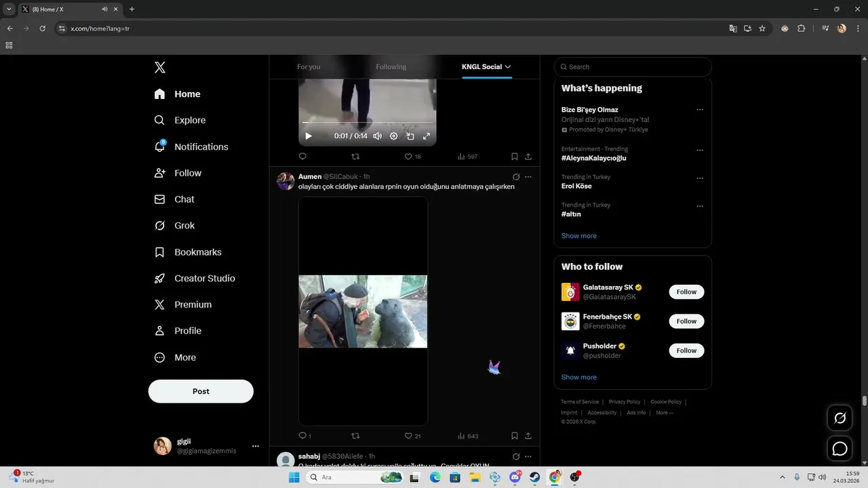This screenshot has width=868, height=488.
Task: Click Grok icon on Aumen's post
Action: point(516,177)
